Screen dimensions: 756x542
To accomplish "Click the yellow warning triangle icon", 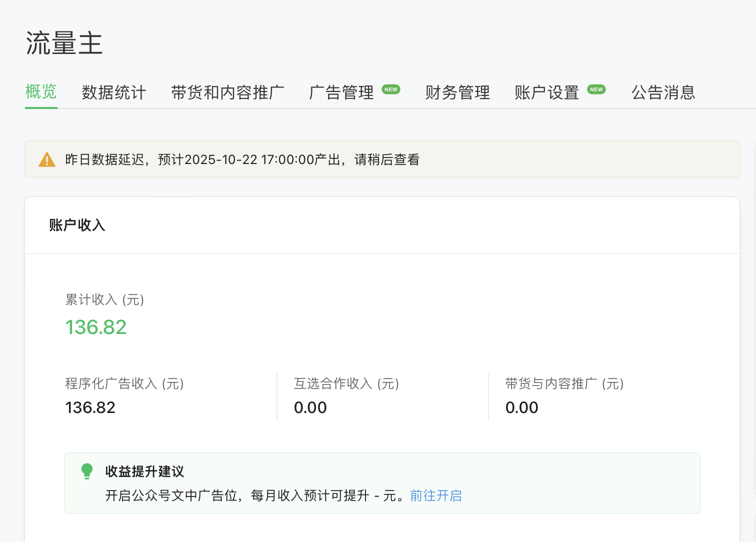I will [47, 159].
